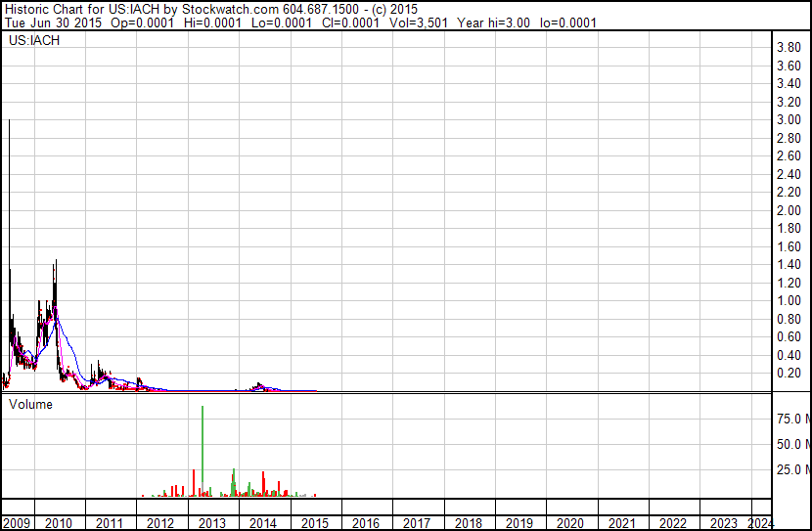
Task: Click the US:IACH ticker label in chart
Action: [34, 40]
